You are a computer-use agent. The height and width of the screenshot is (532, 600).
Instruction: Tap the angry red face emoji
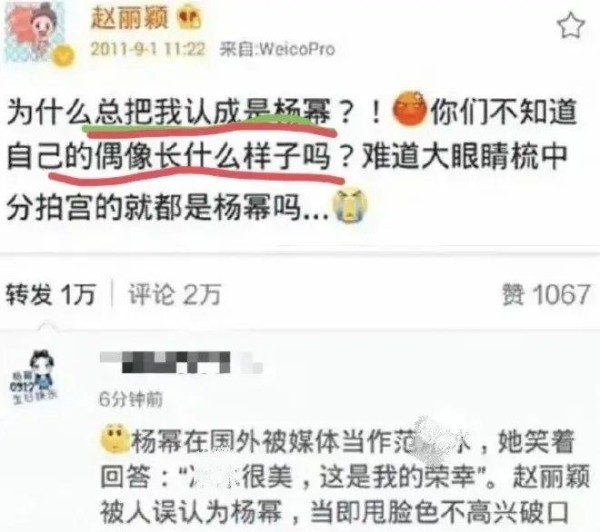409,109
